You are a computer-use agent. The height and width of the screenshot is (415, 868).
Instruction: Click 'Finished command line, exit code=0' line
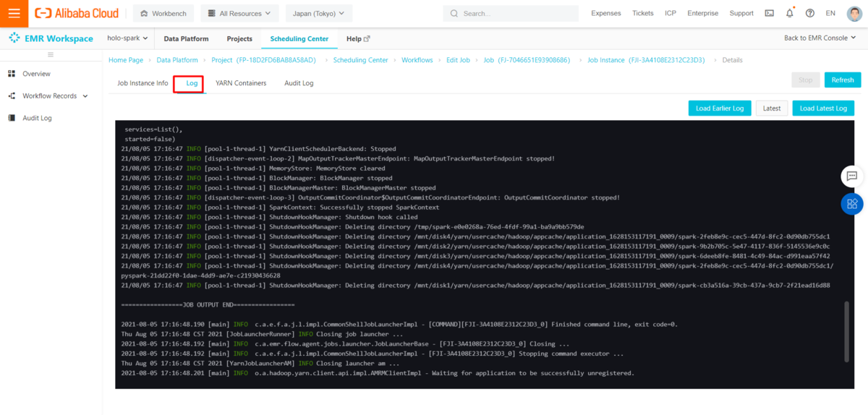coord(399,324)
